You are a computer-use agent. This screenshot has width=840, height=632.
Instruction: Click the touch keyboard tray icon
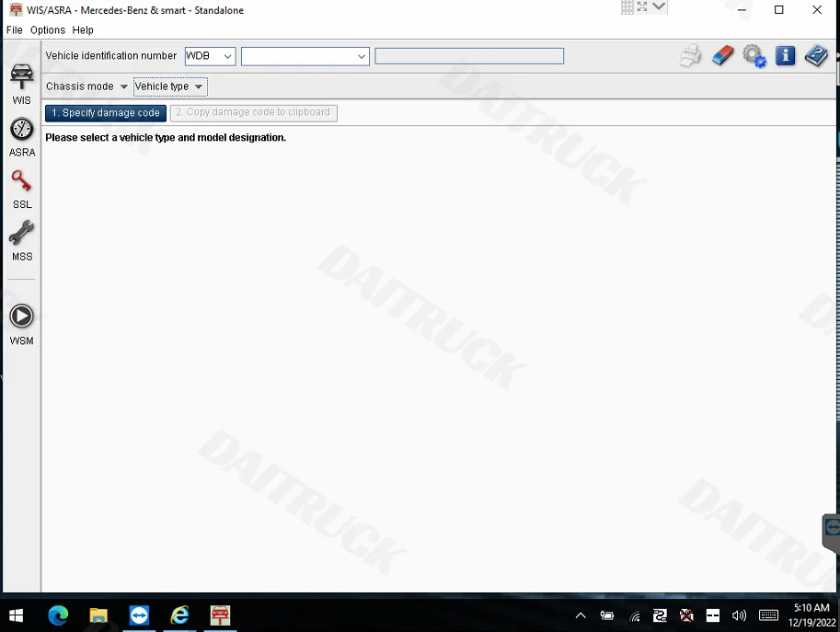(x=769, y=616)
